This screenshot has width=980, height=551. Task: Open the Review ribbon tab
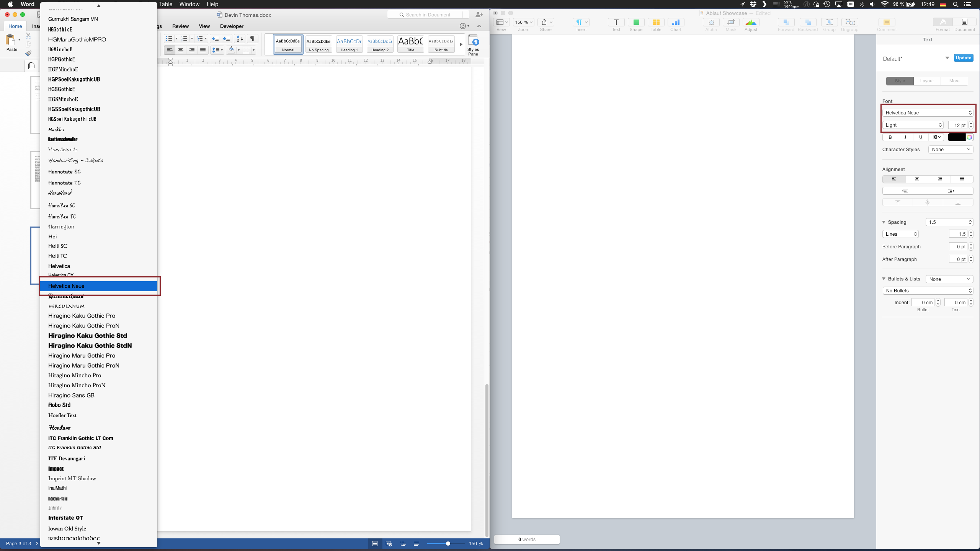click(x=180, y=26)
